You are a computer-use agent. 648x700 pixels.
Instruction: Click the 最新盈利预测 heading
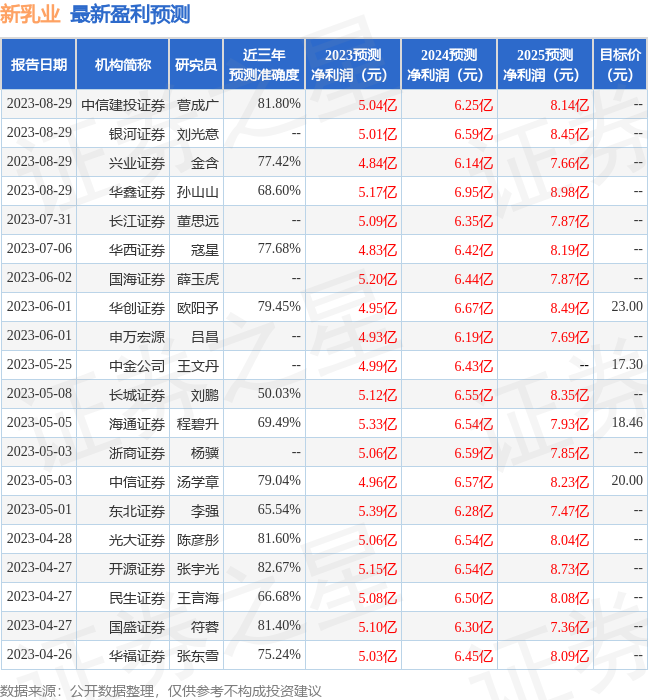pos(130,14)
